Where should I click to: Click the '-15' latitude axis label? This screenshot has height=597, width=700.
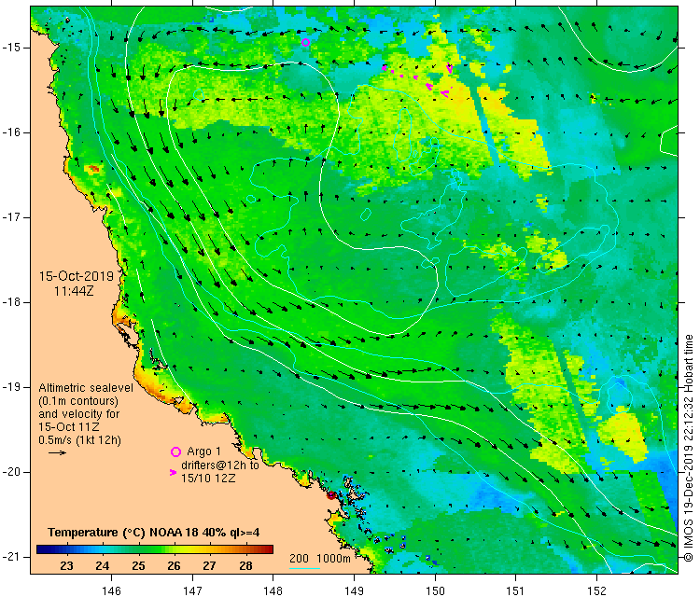pyautogui.click(x=11, y=48)
